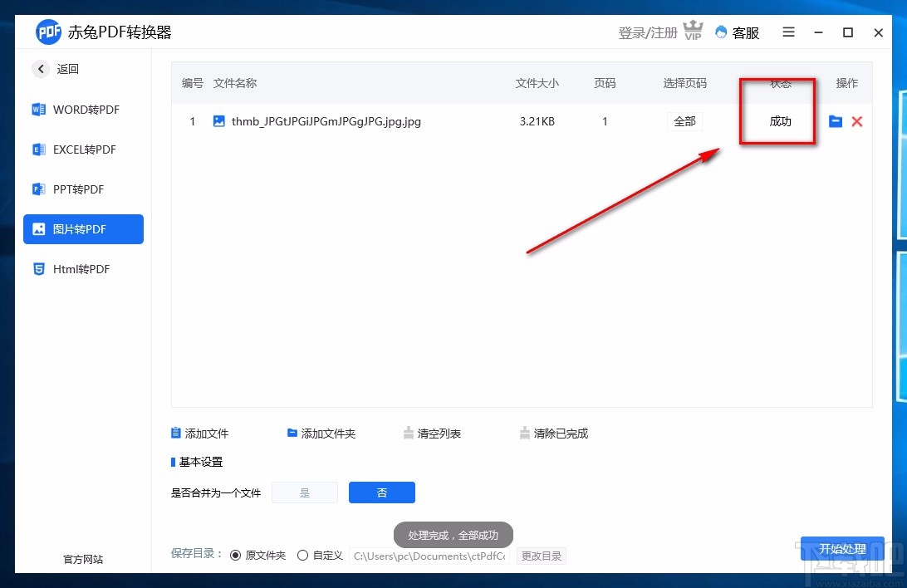
Task: Click the VIP crown icon
Action: pos(694,31)
